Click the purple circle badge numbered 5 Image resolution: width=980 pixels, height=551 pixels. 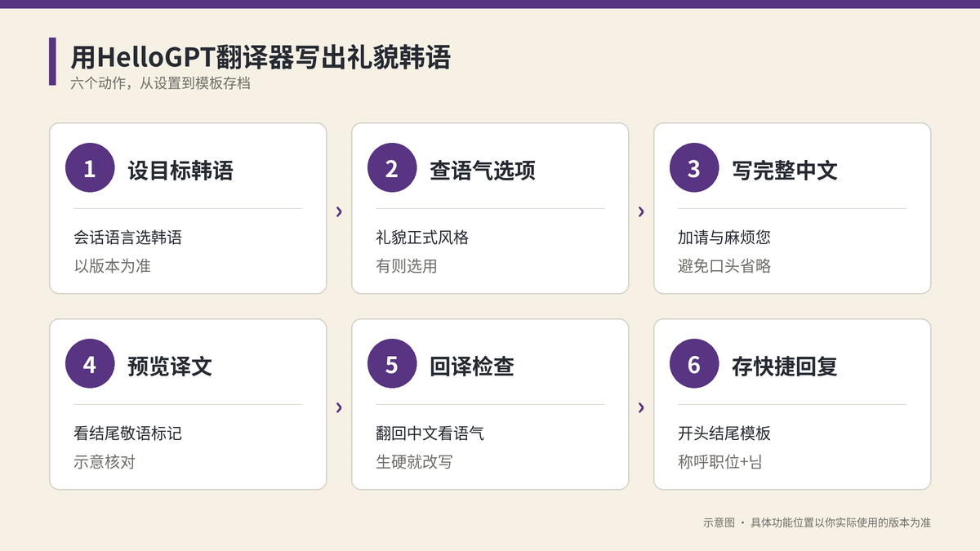[x=392, y=365]
